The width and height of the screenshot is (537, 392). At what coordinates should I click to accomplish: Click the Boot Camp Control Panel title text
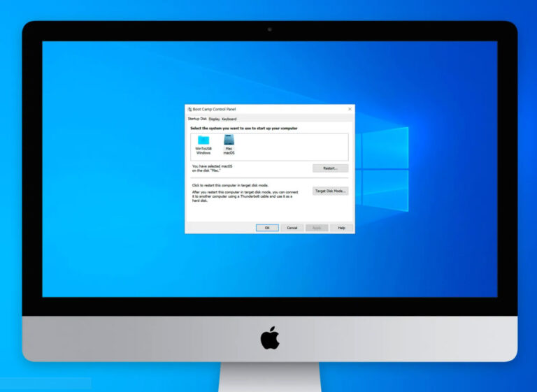214,109
